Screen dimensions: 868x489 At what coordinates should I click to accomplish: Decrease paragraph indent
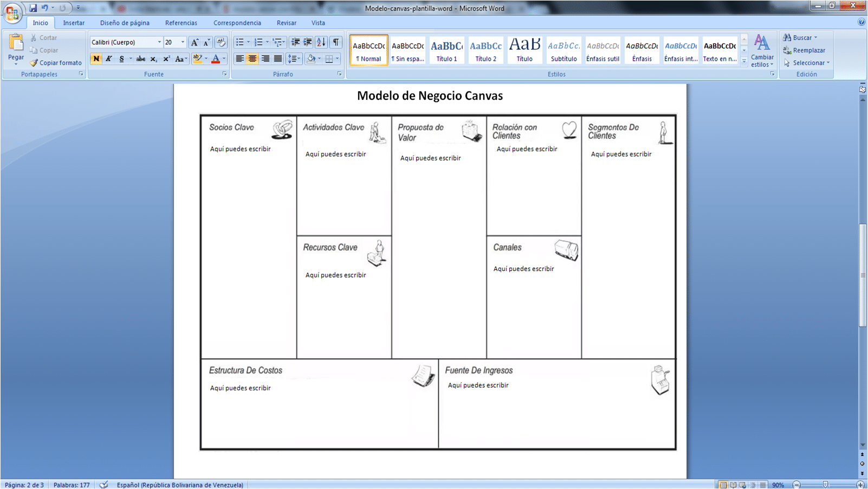pos(295,42)
